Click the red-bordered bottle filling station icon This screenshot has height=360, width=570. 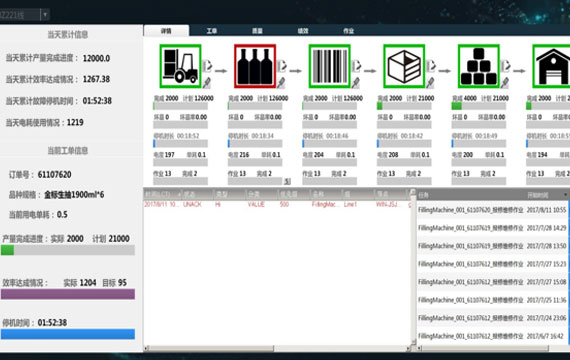(255, 66)
